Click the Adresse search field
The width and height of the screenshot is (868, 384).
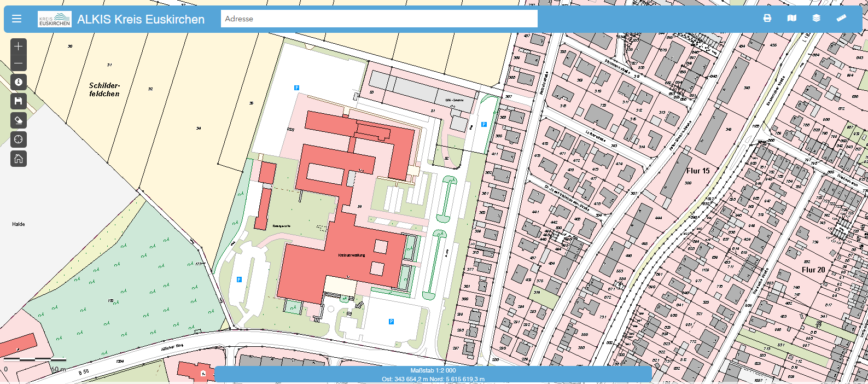pyautogui.click(x=379, y=19)
